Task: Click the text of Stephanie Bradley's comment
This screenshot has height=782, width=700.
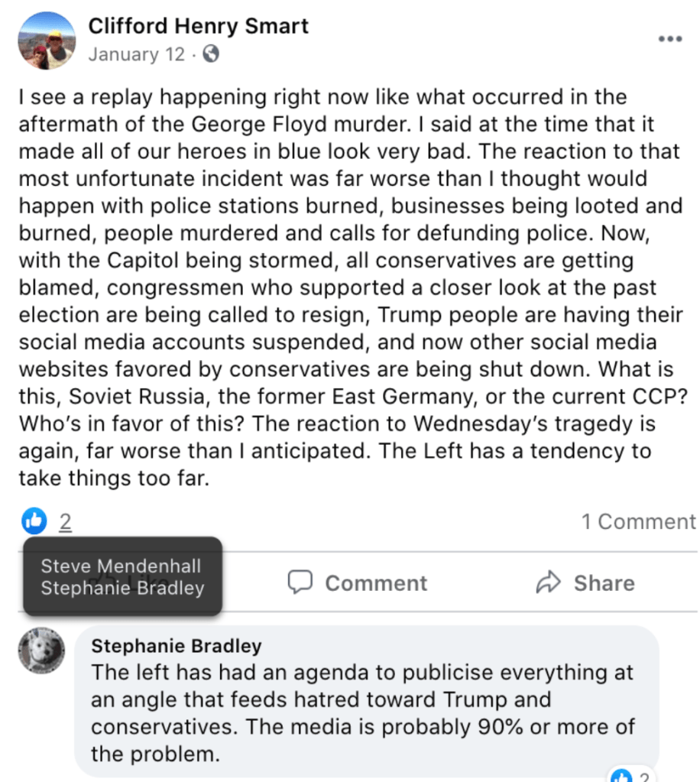Action: coord(363,712)
